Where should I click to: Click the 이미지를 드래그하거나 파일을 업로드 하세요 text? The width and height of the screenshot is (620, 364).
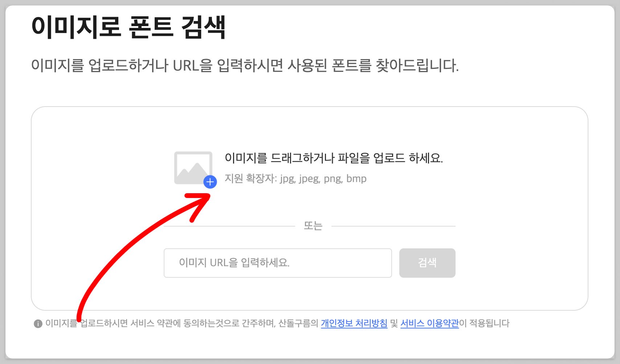click(334, 158)
